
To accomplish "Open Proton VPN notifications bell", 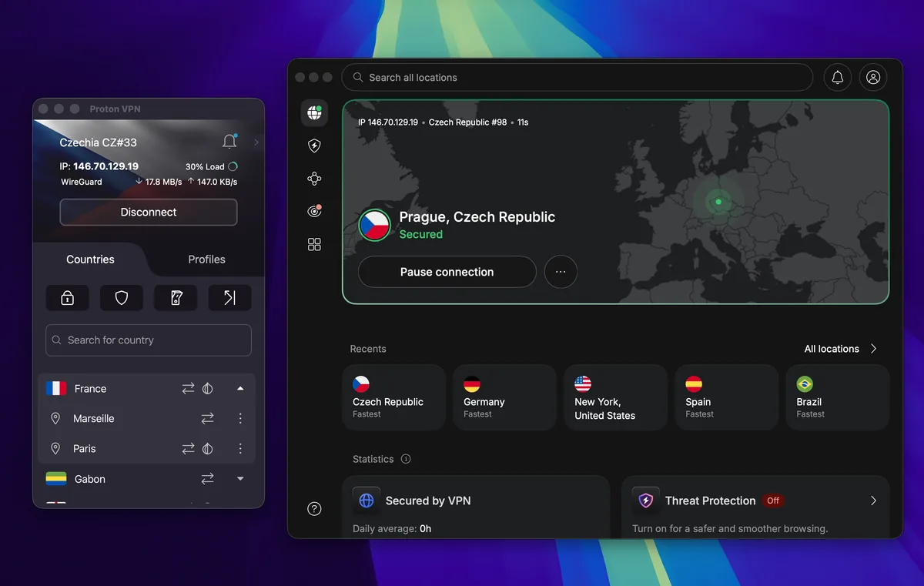I will tap(229, 142).
